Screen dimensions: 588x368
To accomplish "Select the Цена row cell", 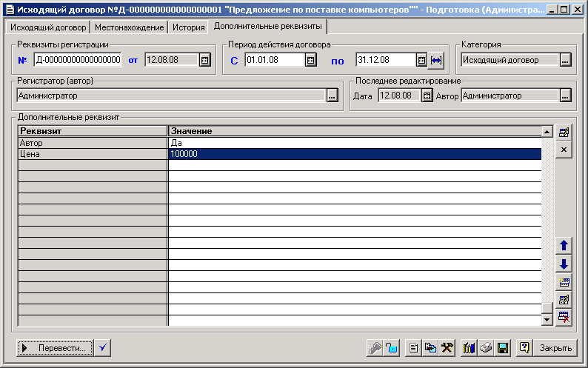I will [x=93, y=154].
